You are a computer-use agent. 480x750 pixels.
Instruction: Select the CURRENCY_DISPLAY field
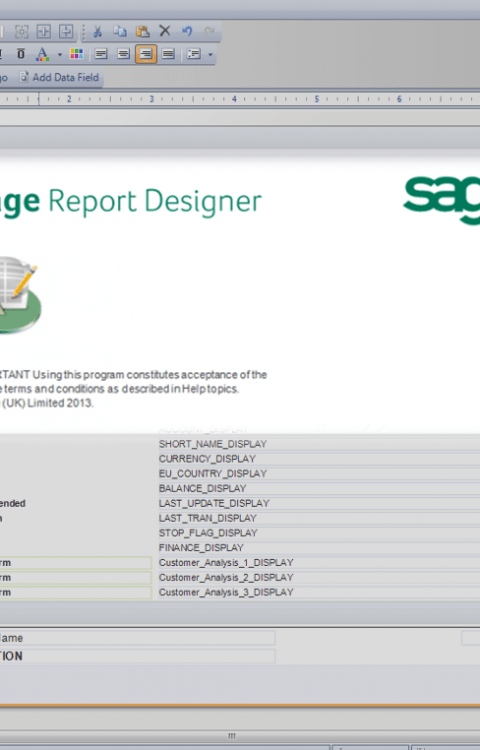tap(319, 459)
